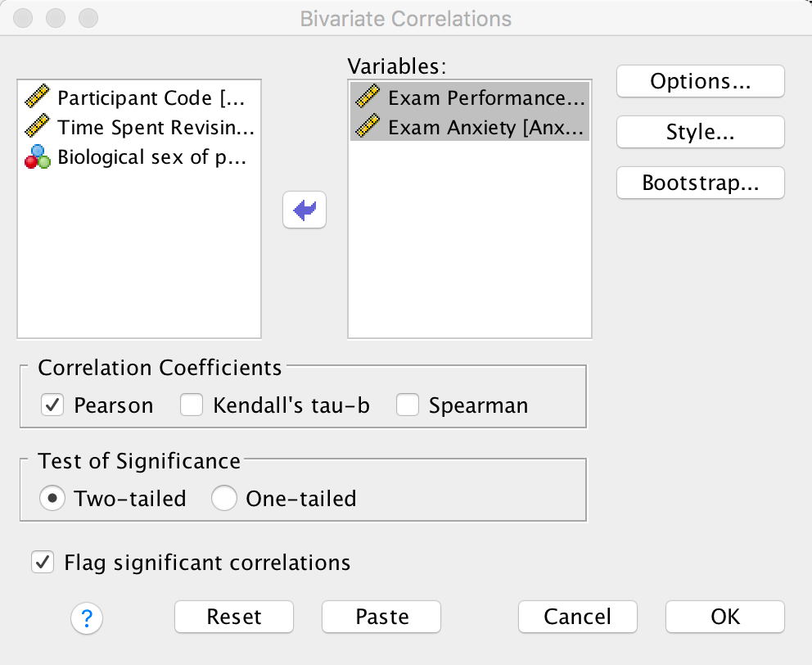Select the One-tailed significance test

point(224,498)
